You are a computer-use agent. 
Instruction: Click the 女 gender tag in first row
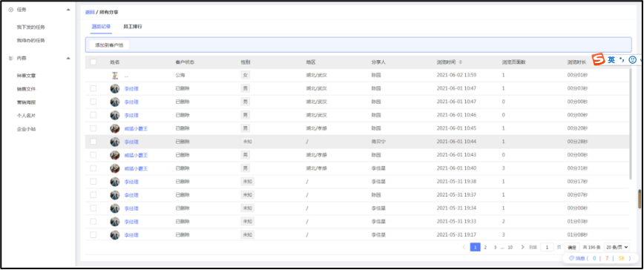coord(245,76)
